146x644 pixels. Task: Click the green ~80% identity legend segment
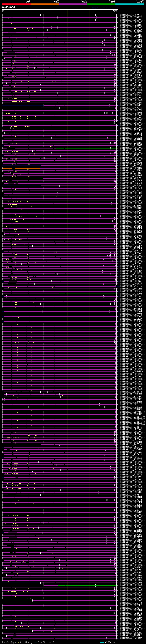(x=101, y=4)
